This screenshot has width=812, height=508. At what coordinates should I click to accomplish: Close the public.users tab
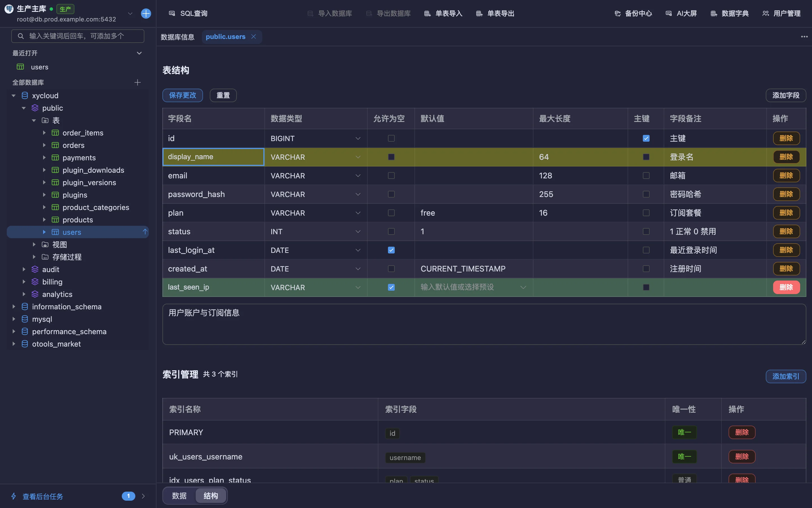(254, 37)
